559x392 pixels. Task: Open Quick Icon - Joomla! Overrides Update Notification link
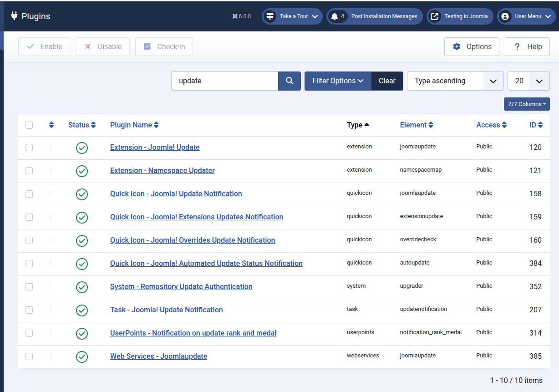[x=193, y=240]
